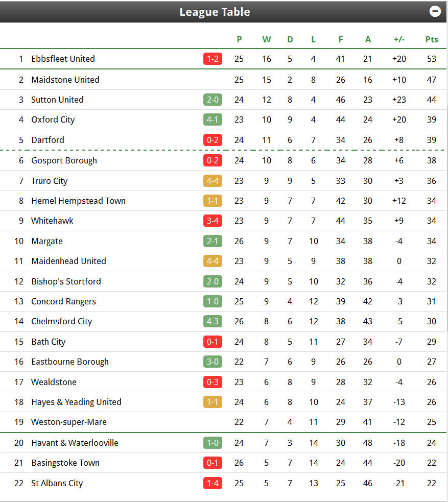Click Whitehawk's red 3-4 result badge
The height and width of the screenshot is (502, 448).
click(x=213, y=221)
